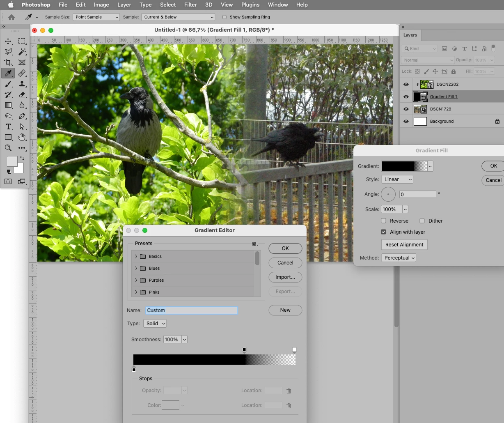Open the gradient Type Solid dropdown
Image resolution: width=504 pixels, height=423 pixels.
pos(155,324)
